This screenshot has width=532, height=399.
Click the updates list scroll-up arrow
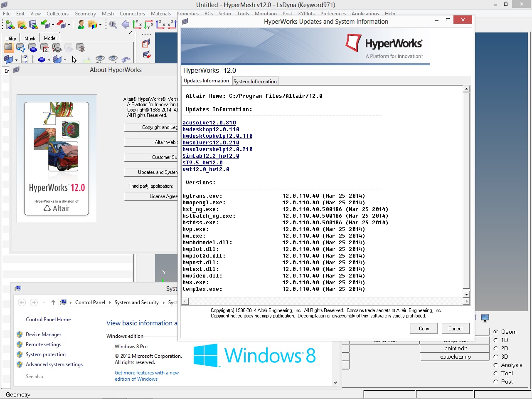pos(466,89)
